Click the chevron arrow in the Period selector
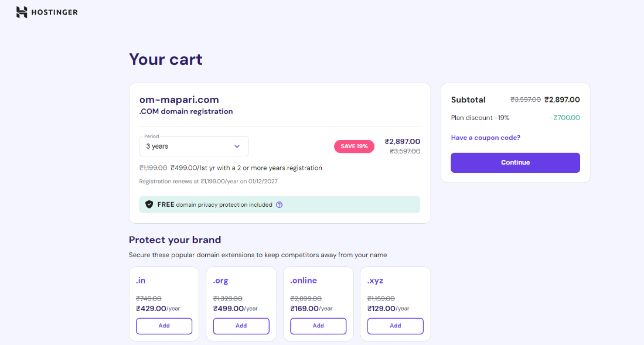The width and height of the screenshot is (644, 345). tap(237, 146)
